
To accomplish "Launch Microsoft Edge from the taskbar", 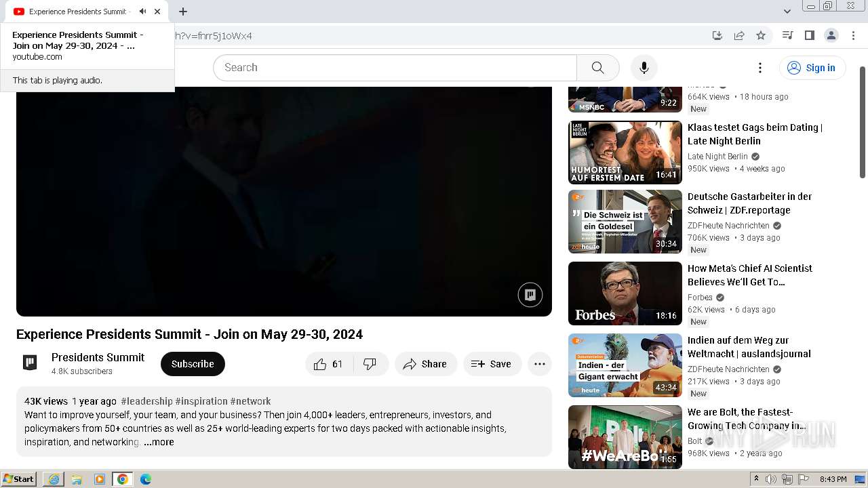I will coord(146,479).
